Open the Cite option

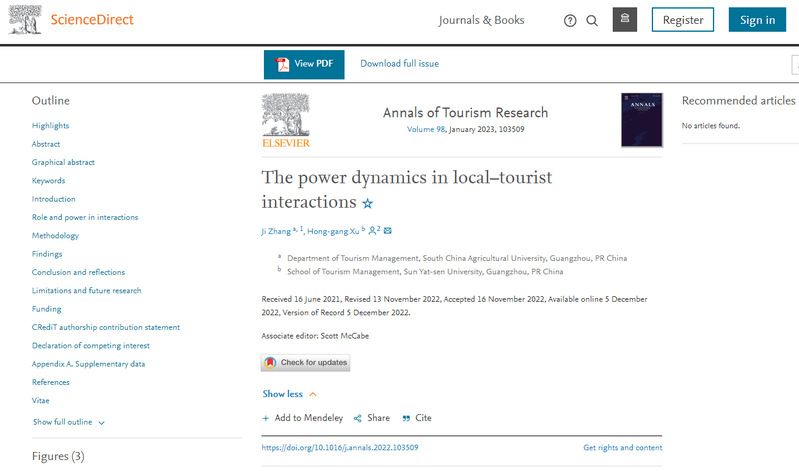(x=417, y=418)
